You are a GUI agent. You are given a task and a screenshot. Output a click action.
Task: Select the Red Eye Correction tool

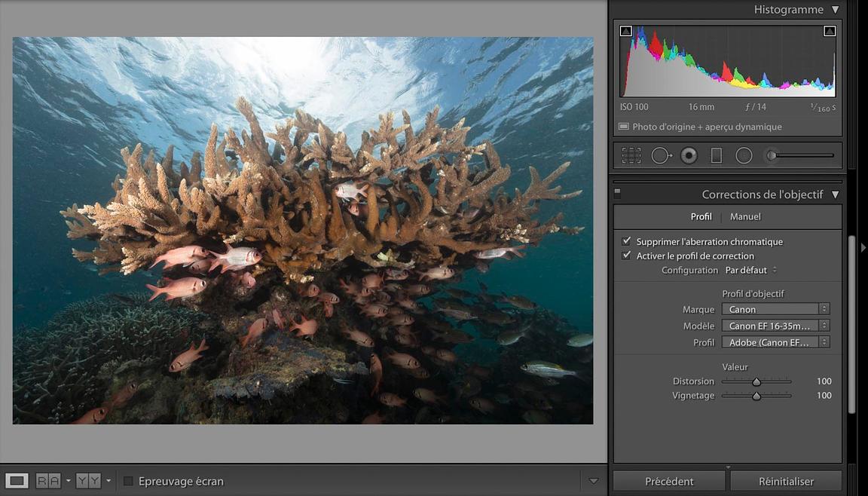[x=689, y=155]
